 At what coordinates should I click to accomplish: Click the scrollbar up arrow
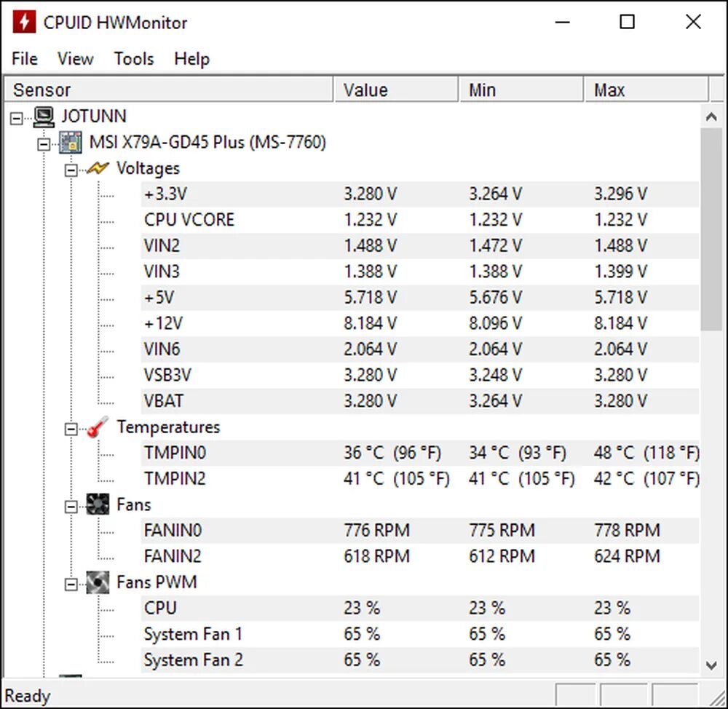[x=711, y=116]
